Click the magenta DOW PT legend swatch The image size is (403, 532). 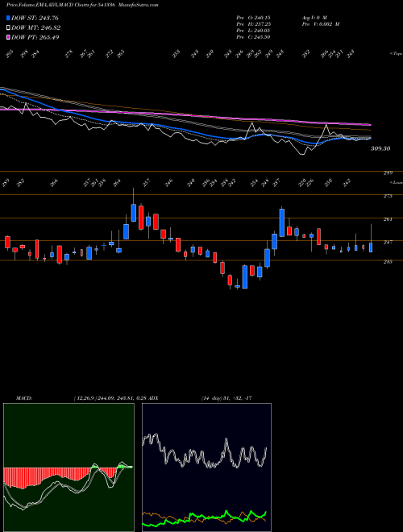[8, 37]
